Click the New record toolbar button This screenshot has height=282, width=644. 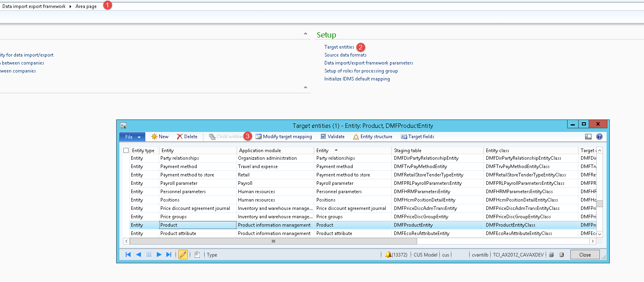(160, 137)
